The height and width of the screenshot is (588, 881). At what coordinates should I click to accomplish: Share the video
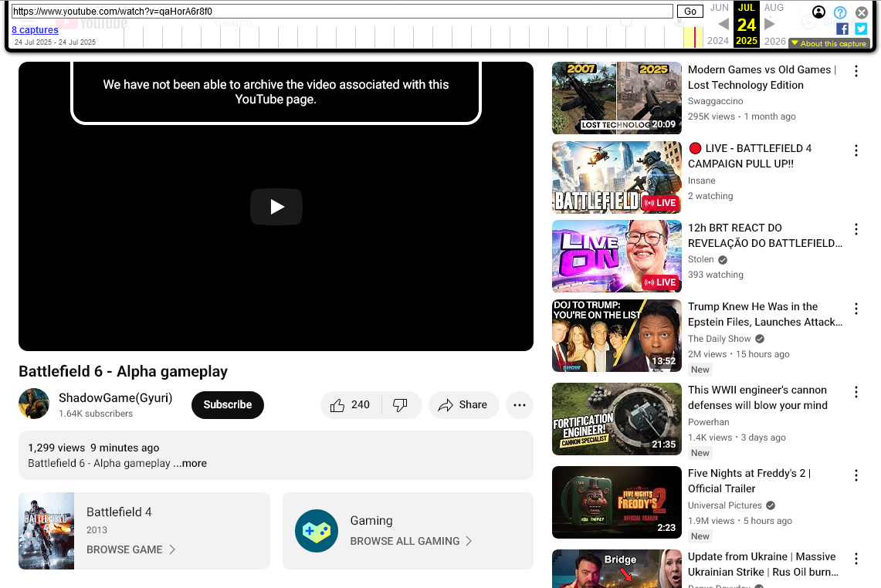(x=463, y=405)
